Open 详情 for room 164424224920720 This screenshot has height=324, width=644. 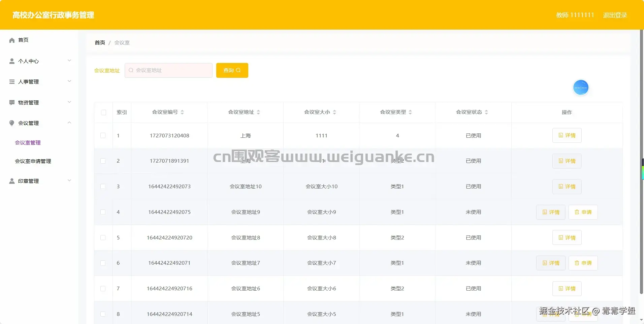[x=567, y=238]
